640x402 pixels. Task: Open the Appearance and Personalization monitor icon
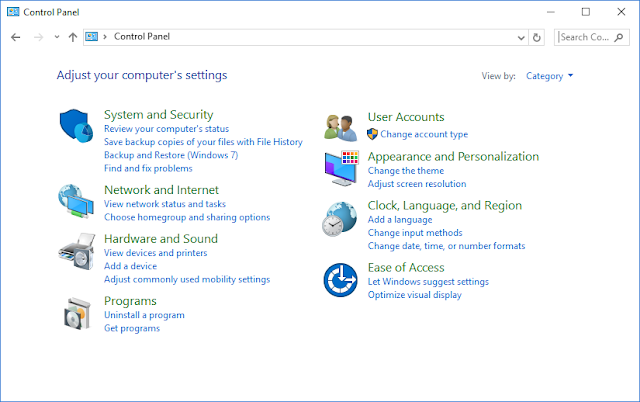tap(341, 168)
